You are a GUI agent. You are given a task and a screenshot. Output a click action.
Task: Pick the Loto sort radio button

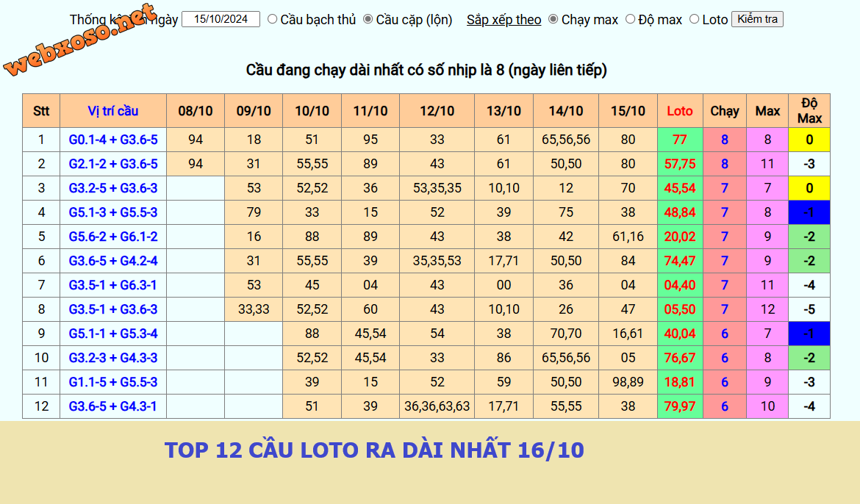coord(695,19)
